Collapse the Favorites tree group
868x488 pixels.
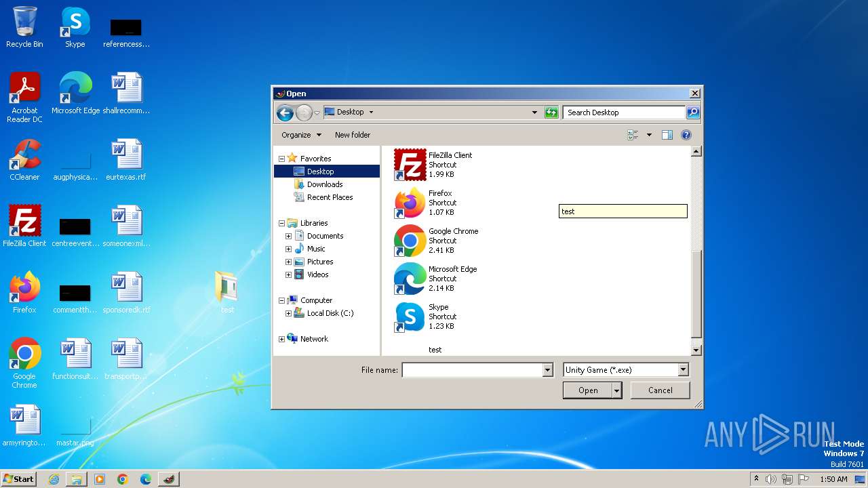[281, 159]
